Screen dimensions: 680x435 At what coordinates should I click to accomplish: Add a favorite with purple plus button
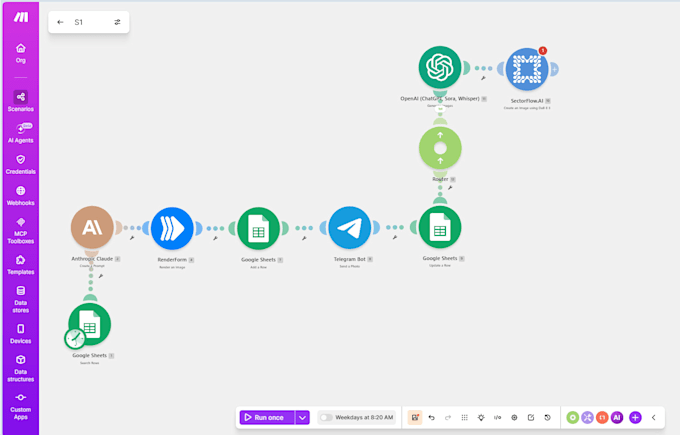pyautogui.click(x=635, y=417)
